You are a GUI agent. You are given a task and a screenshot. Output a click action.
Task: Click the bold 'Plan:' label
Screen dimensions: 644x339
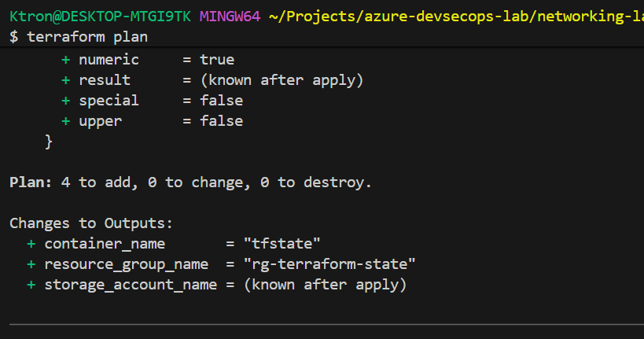point(31,182)
